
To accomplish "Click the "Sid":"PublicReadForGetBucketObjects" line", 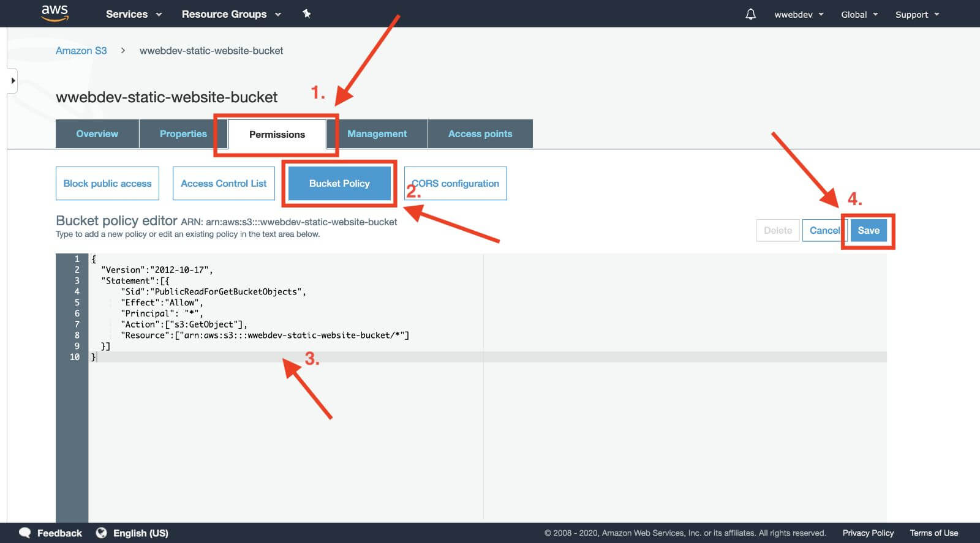I will [x=213, y=292].
